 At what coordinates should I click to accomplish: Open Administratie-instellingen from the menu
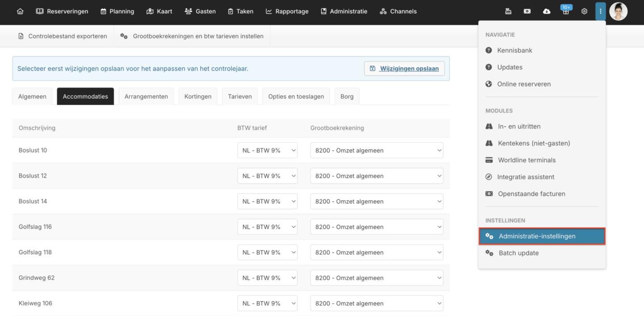[542, 236]
